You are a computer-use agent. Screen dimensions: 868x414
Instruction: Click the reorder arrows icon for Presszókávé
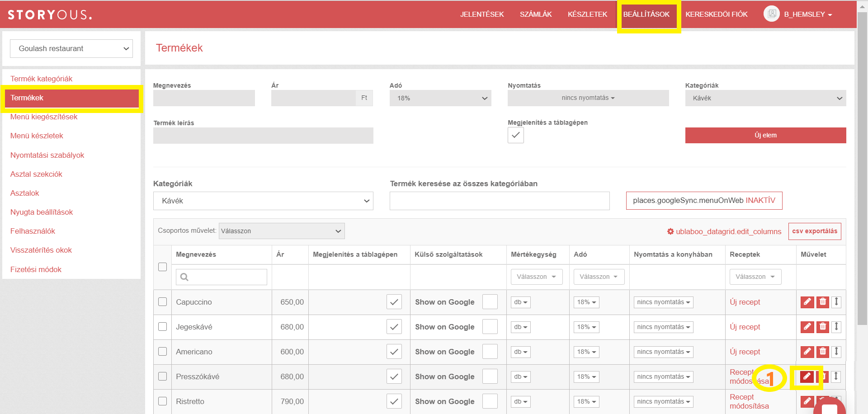[x=836, y=376]
